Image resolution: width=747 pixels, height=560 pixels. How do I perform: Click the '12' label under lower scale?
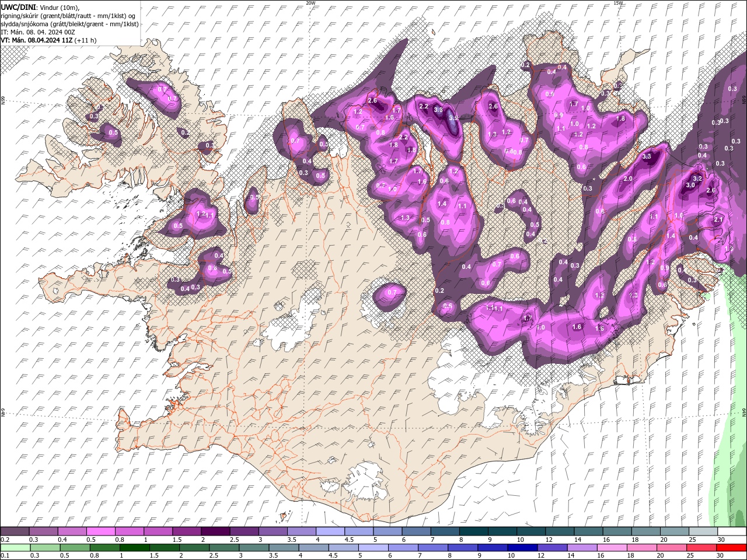540,556
